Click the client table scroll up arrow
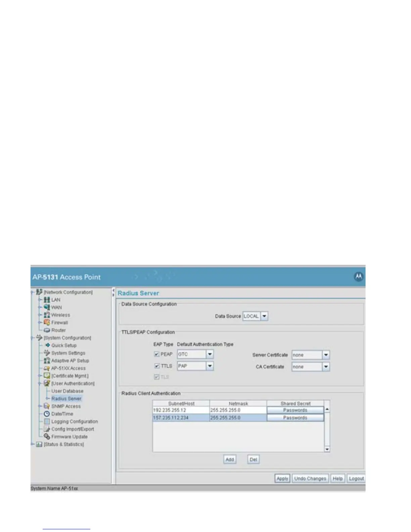 327,410
